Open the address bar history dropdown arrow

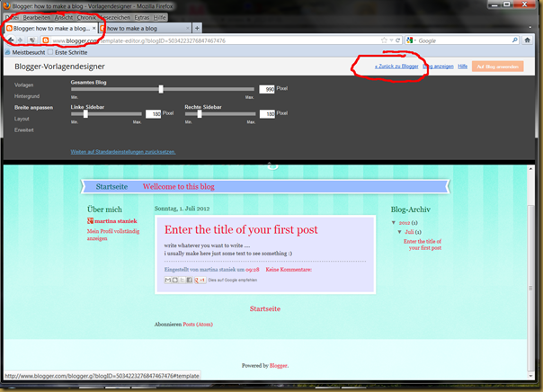tap(391, 40)
